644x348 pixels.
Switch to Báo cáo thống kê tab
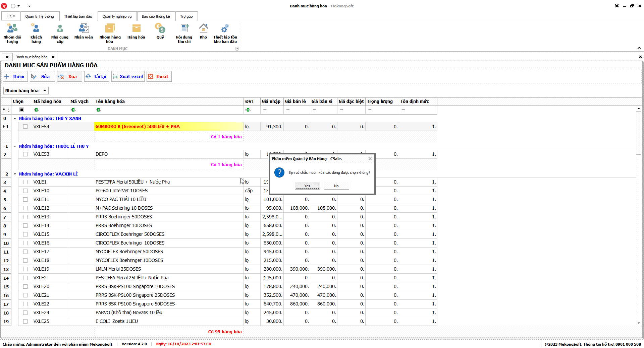[x=156, y=16]
